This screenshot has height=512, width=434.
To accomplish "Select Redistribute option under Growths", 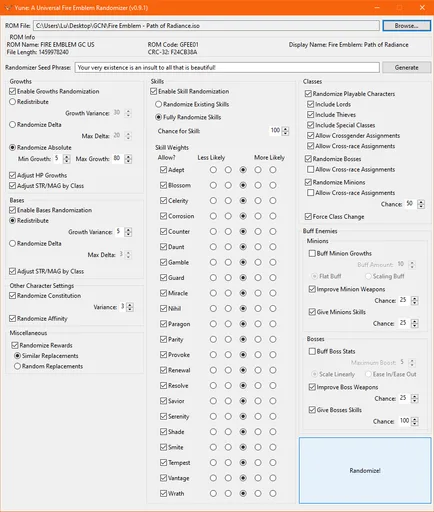I will click(13, 102).
